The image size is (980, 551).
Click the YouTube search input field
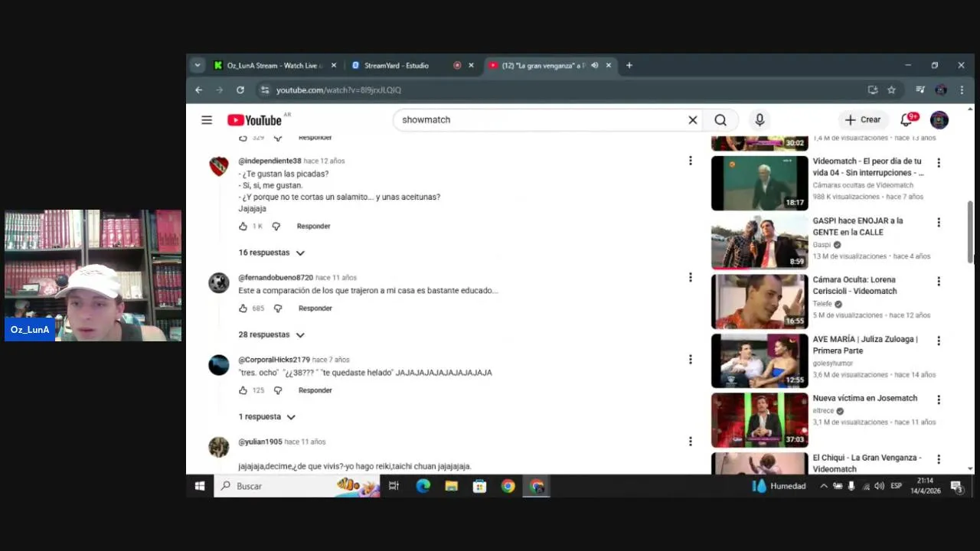pos(540,120)
